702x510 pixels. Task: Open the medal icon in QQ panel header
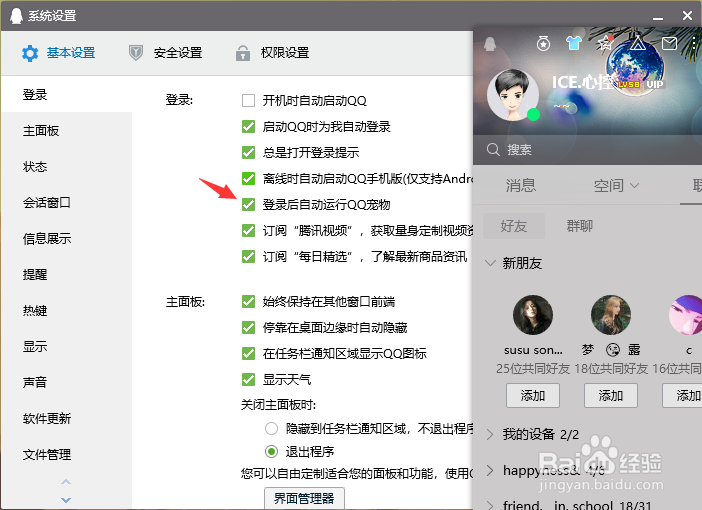(543, 43)
